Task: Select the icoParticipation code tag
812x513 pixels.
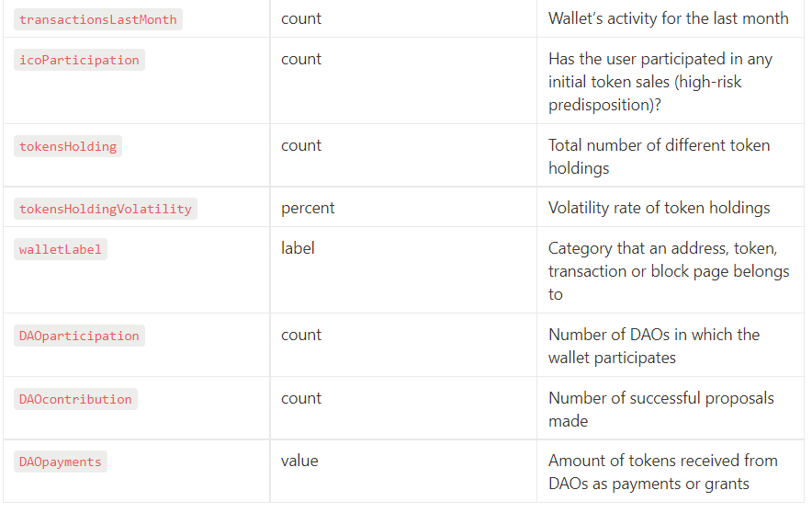Action: point(79,60)
